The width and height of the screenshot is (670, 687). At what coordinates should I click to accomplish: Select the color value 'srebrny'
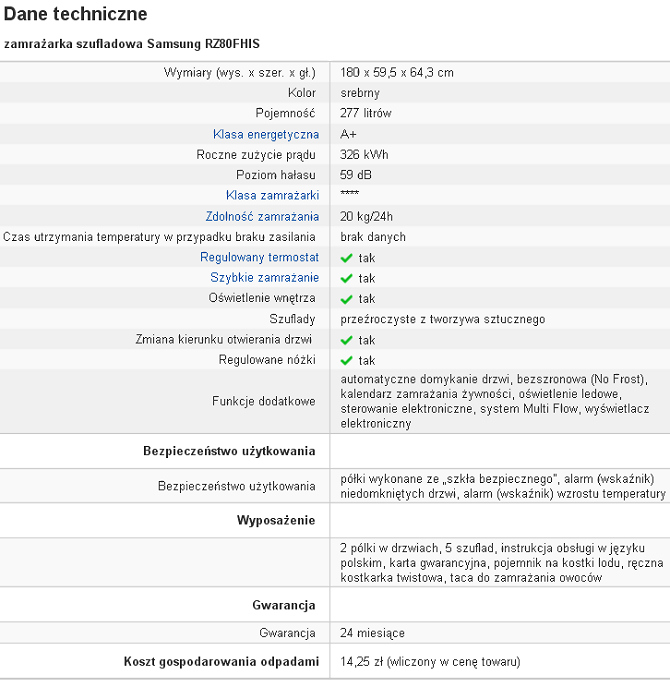pyautogui.click(x=360, y=93)
